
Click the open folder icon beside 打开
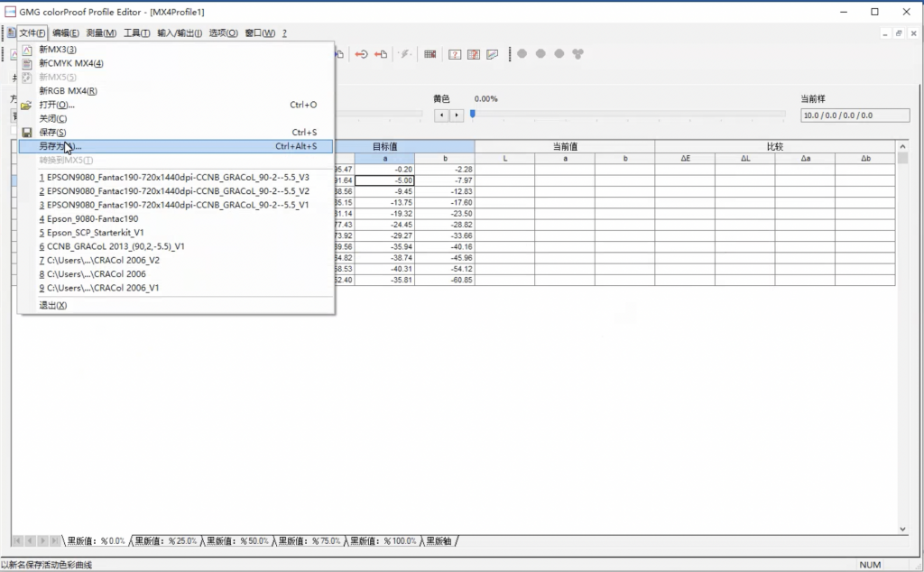point(26,106)
